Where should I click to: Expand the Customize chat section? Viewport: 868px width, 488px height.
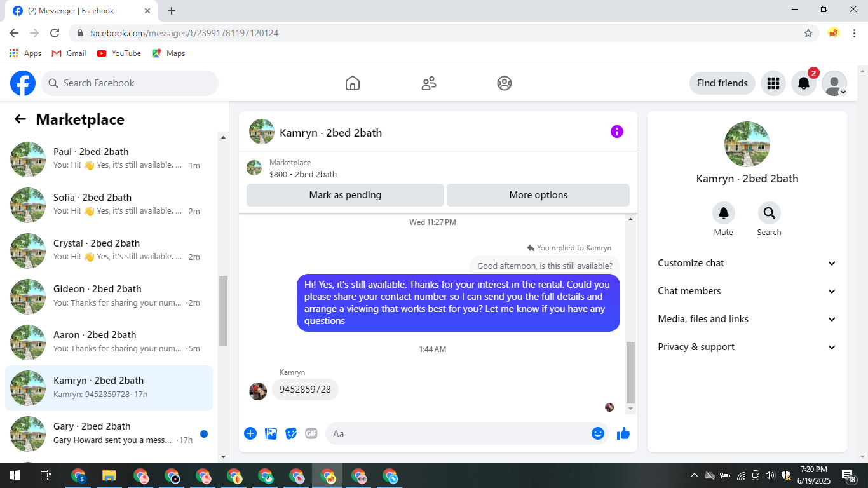[x=747, y=263]
